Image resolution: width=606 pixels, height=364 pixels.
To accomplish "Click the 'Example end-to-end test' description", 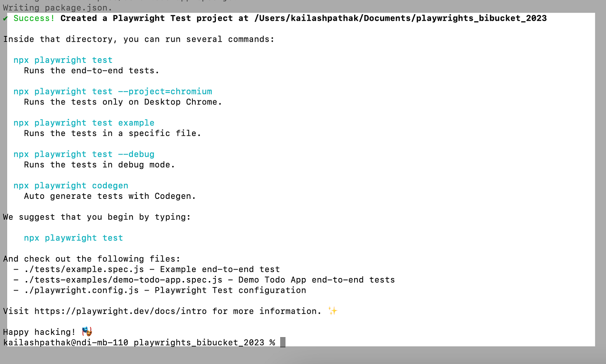I will (220, 269).
